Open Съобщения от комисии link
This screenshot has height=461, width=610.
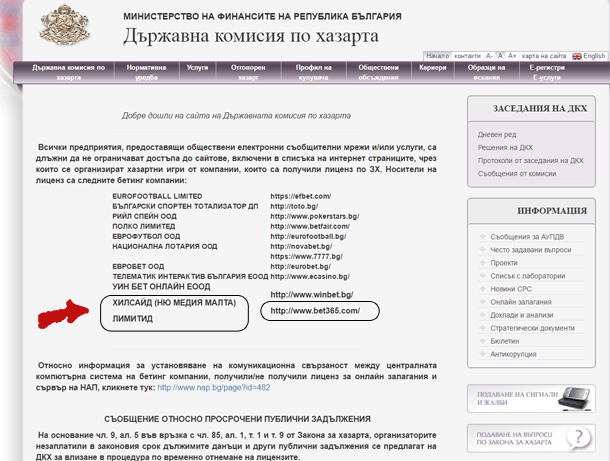[517, 174]
